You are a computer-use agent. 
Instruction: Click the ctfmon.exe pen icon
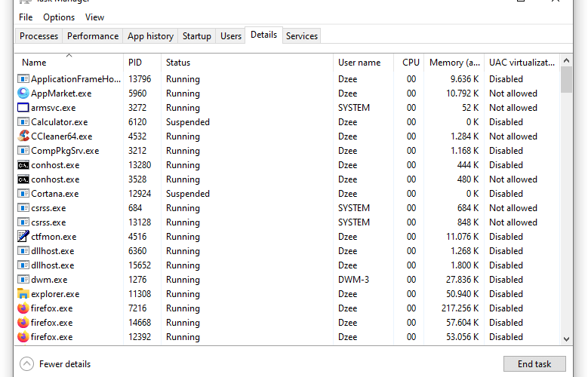23,237
